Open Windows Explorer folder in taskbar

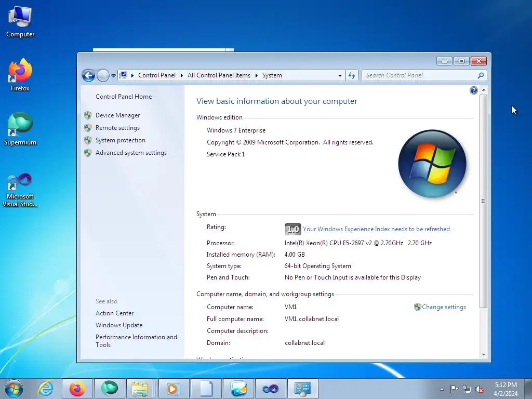pyautogui.click(x=140, y=389)
